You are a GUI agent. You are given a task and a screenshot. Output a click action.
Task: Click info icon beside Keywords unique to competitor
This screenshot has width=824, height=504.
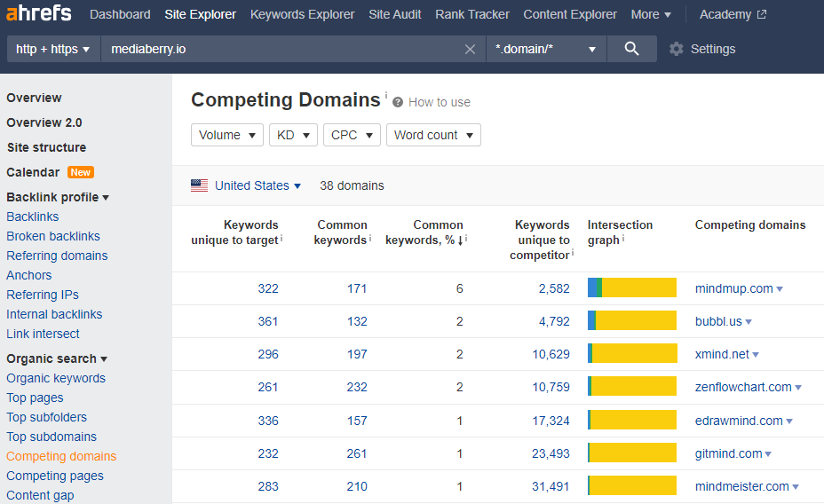tap(573, 253)
